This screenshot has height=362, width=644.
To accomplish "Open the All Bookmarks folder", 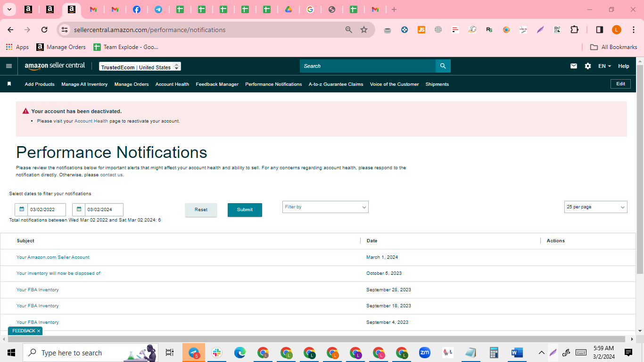I will (x=614, y=47).
